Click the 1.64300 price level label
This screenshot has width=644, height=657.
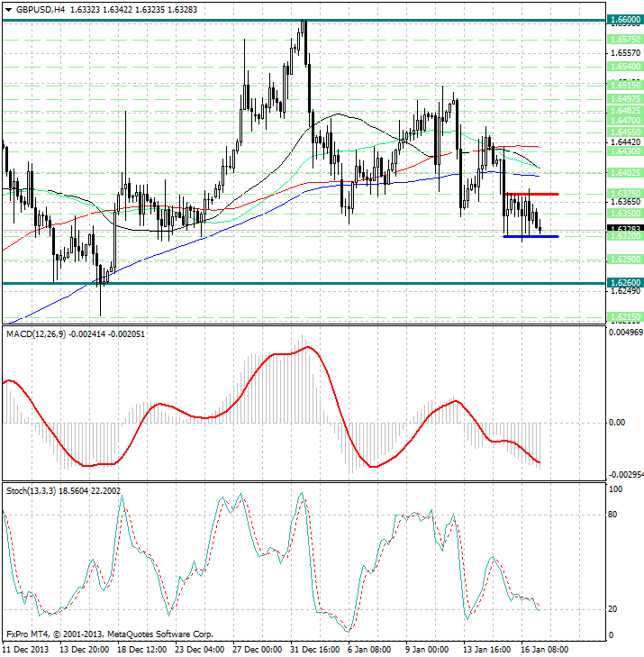pos(625,151)
